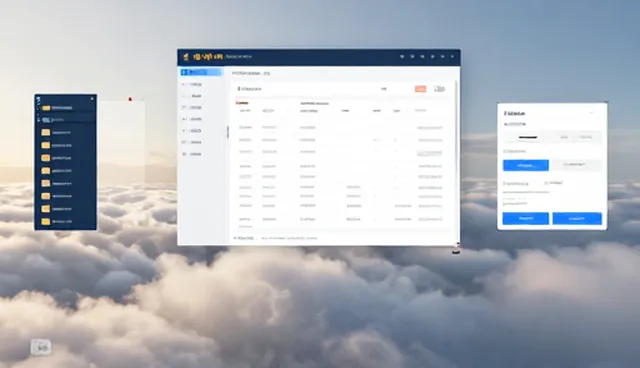Click the gray button beside the blue dialog button

point(576,165)
